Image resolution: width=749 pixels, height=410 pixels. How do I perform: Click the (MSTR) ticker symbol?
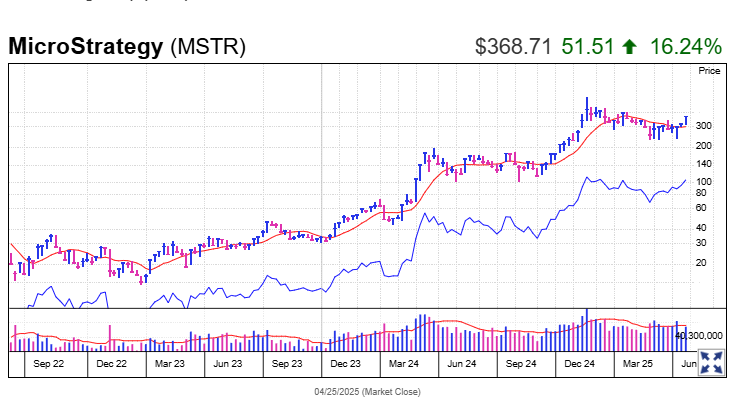click(208, 46)
